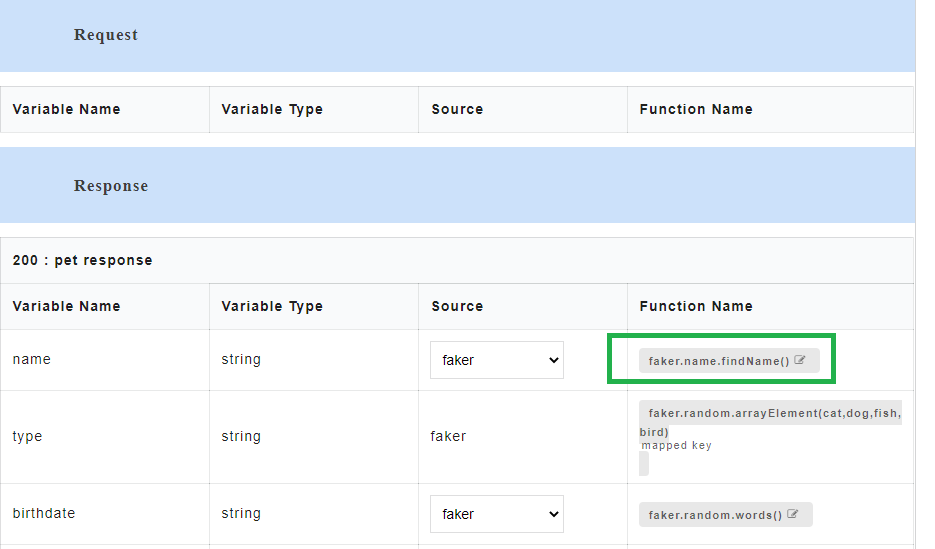Click Function Name header in Request table
The image size is (935, 549).
(x=696, y=109)
